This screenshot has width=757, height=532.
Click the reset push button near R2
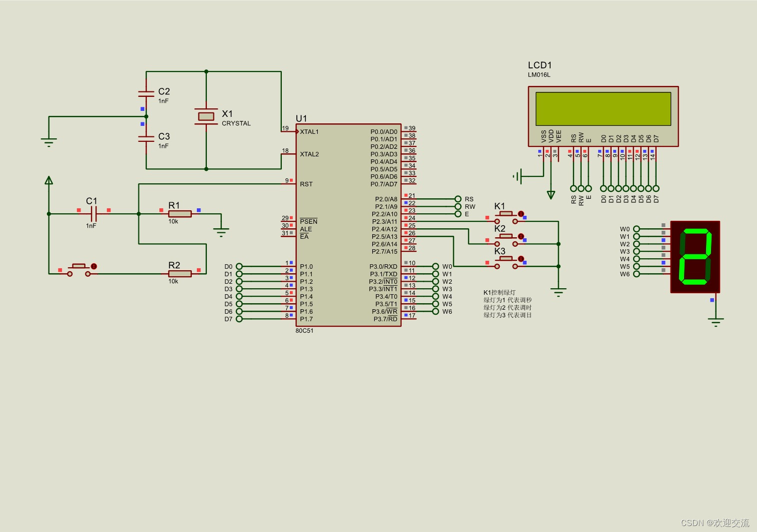[x=79, y=270]
